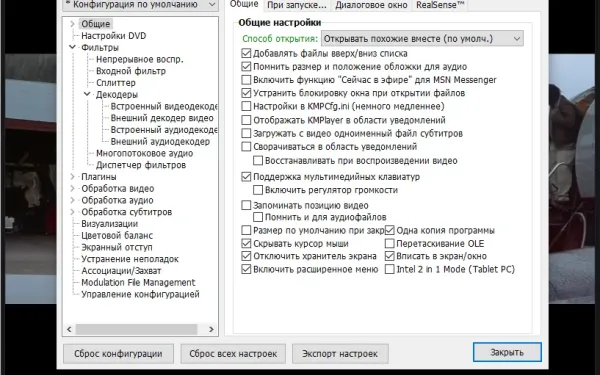Toggle Поддержка мультимедийных клавиатур checkbox
The image size is (600, 375).
246,177
